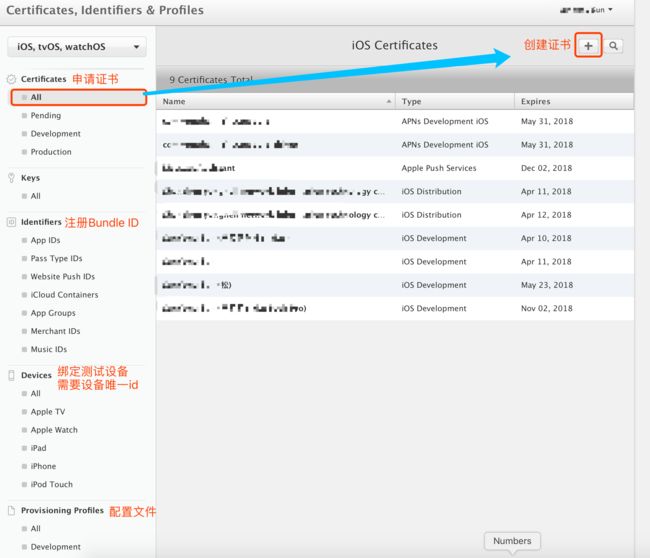Click the Devices section heading
Image resolution: width=650 pixels, height=558 pixels.
coord(36,375)
